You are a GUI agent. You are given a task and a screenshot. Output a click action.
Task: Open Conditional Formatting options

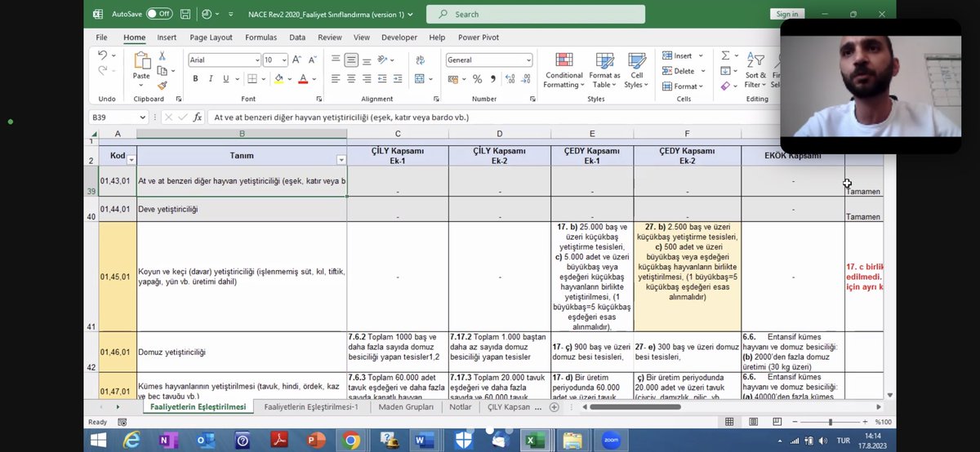(564, 71)
